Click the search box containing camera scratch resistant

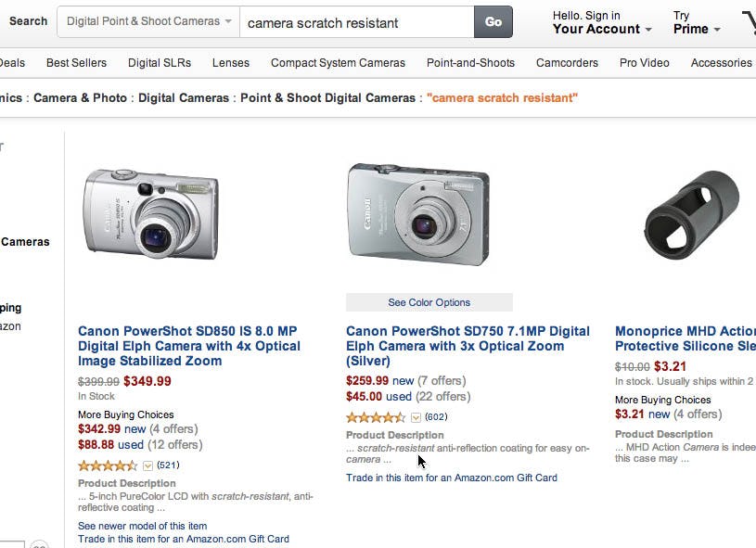(x=357, y=22)
